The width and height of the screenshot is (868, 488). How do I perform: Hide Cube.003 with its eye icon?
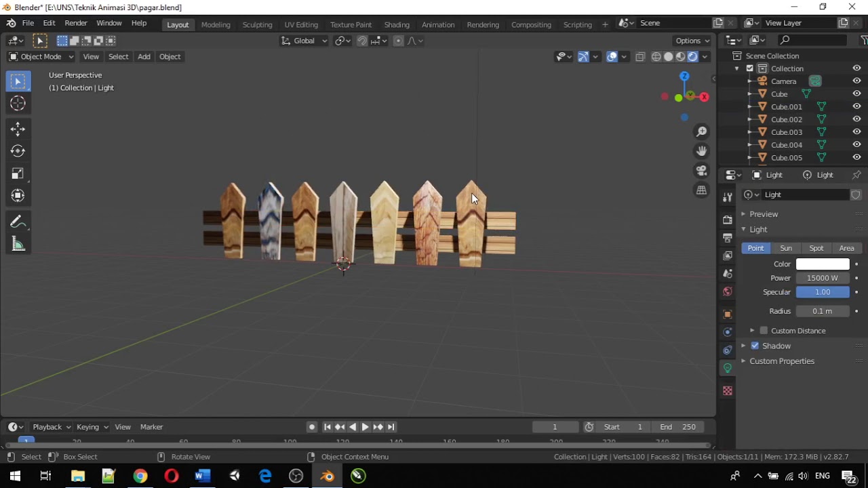coord(856,132)
